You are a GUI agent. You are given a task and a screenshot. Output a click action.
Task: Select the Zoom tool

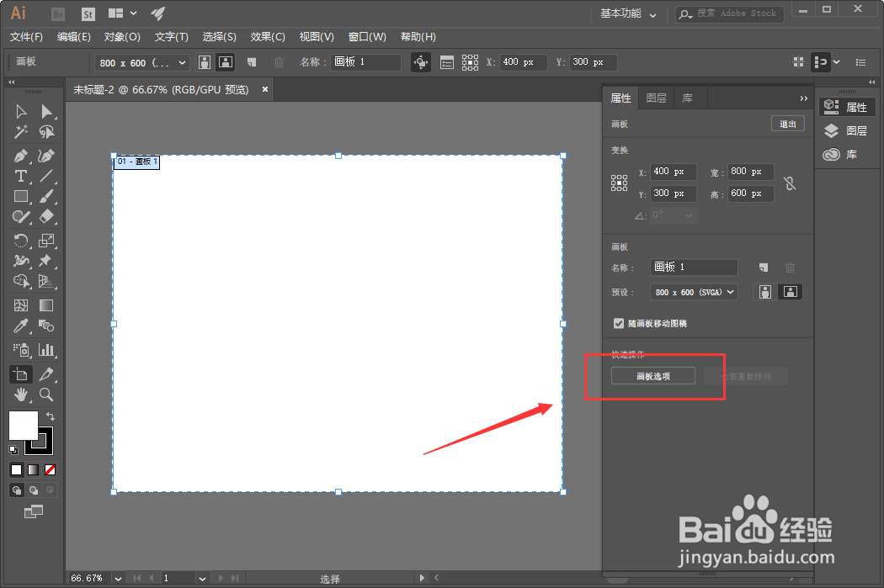click(46, 395)
